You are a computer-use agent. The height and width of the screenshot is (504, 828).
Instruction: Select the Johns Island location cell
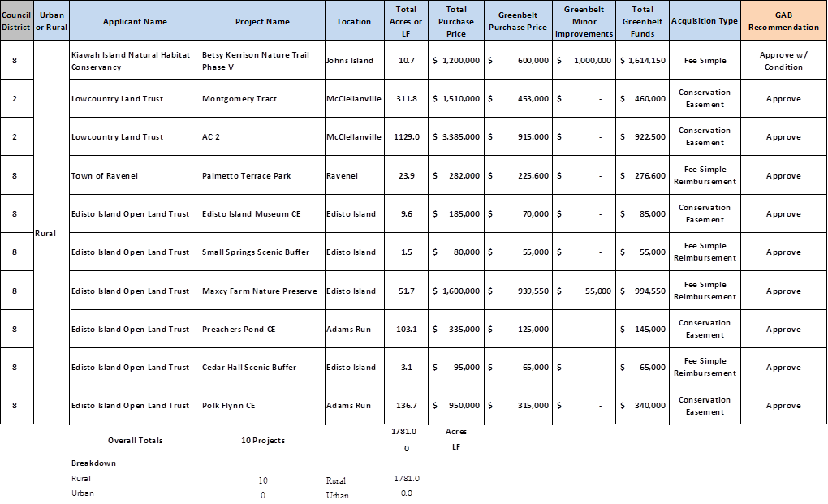pyautogui.click(x=351, y=61)
